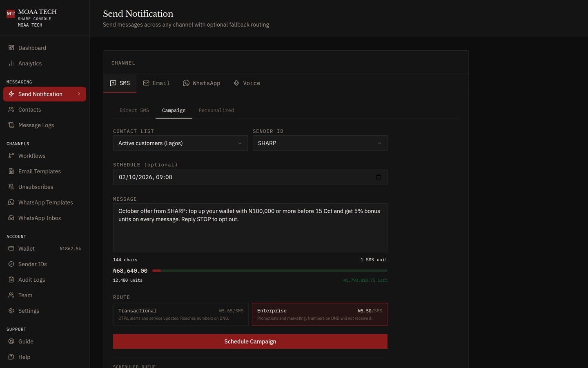Click the wallet usage progress bar
The width and height of the screenshot is (588, 368).
click(x=270, y=271)
